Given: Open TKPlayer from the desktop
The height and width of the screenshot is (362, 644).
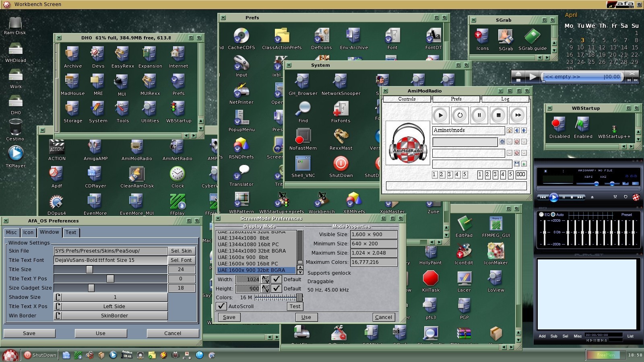Looking at the screenshot, I should pos(15,154).
